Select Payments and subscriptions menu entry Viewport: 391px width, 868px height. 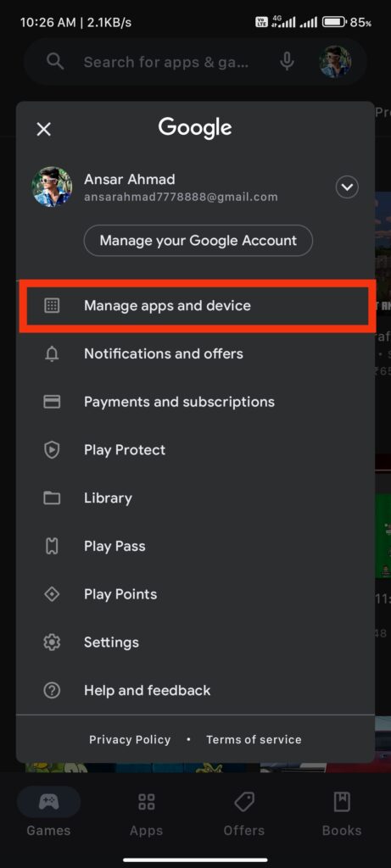[195, 402]
